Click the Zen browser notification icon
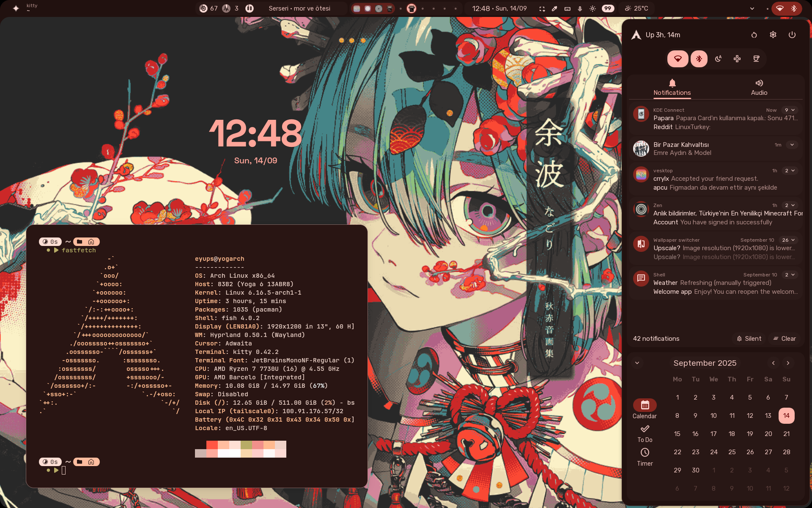 pyautogui.click(x=641, y=209)
